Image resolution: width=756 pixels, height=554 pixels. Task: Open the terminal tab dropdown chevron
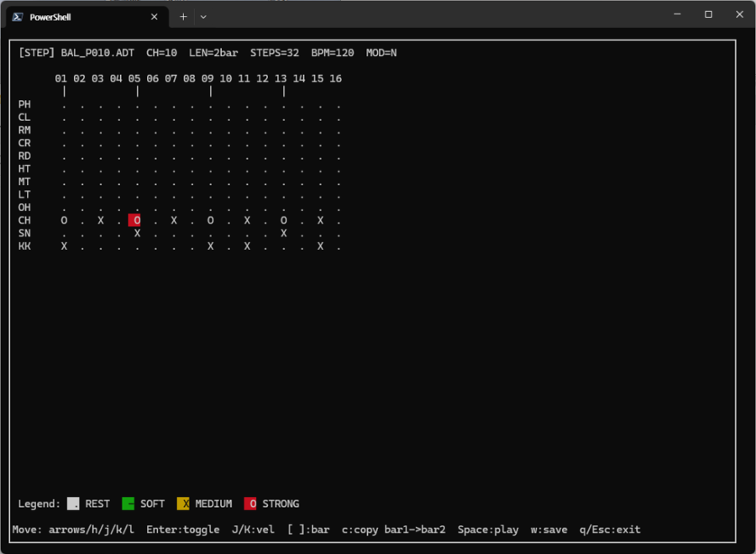204,15
